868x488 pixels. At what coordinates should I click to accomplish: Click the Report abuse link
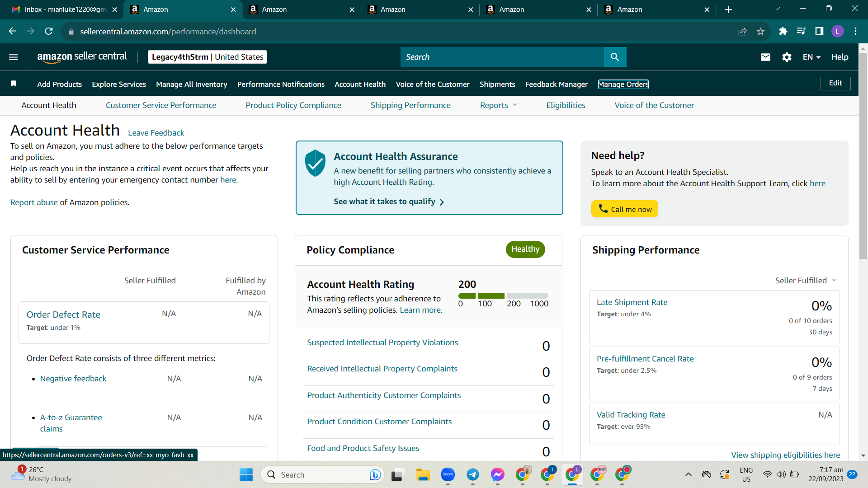34,202
